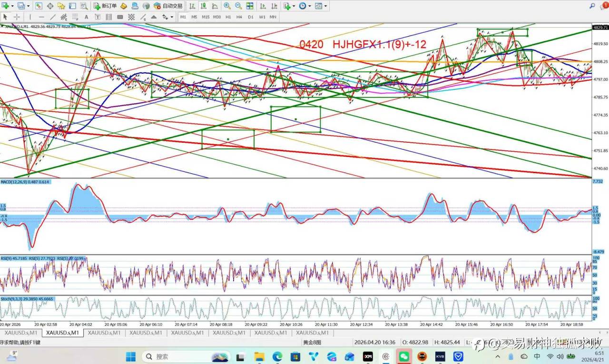The image size is (609, 364).
Task: Open the periodicity clock dropdown
Action: coord(309,6)
